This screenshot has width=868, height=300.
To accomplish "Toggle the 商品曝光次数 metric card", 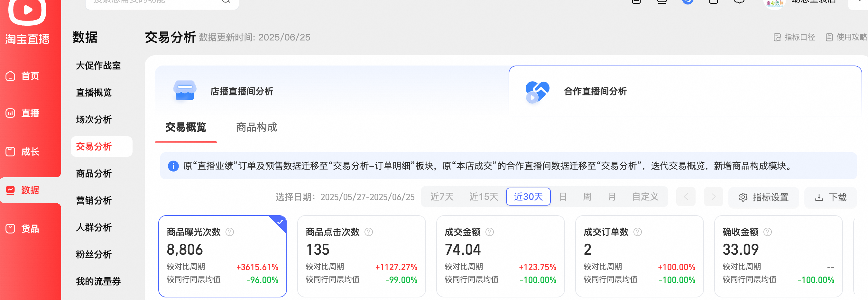I will click(222, 256).
